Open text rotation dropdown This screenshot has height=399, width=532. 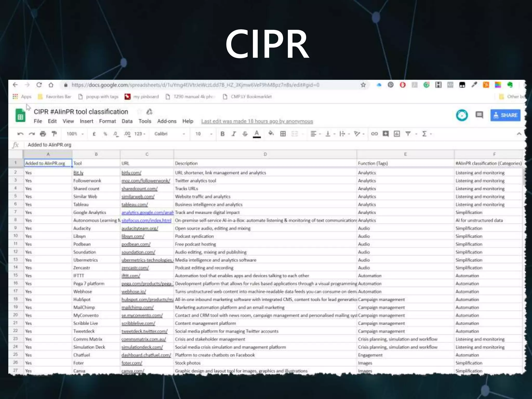tap(359, 134)
